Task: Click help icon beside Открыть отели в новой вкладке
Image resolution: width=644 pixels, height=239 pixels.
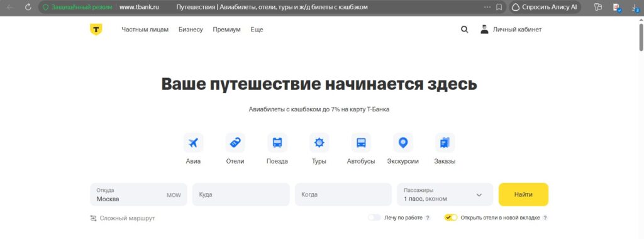Action: (x=545, y=218)
